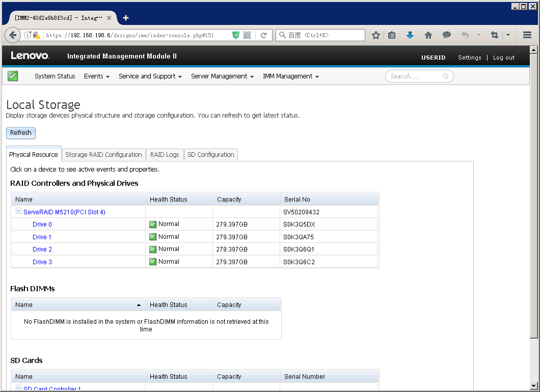Open the browser hamburger menu

[x=527, y=35]
